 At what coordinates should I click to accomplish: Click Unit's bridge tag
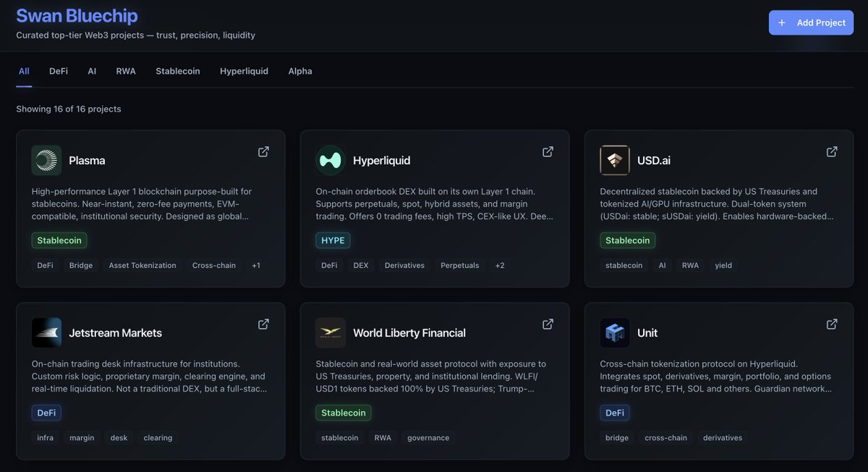617,438
